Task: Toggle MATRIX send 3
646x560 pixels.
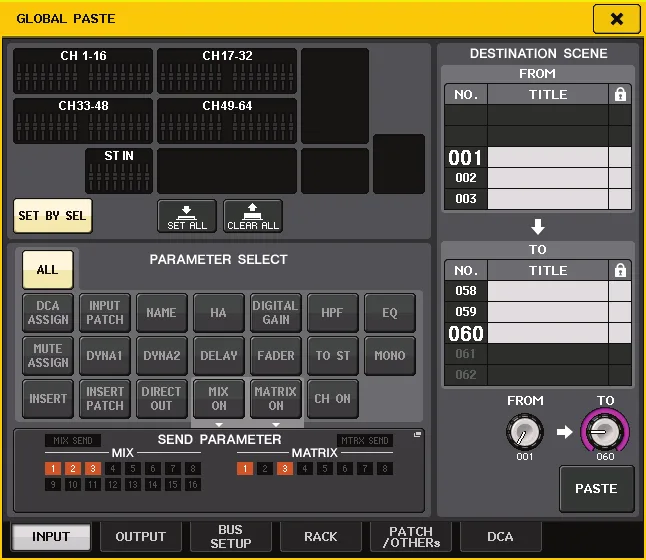Action: [x=285, y=469]
